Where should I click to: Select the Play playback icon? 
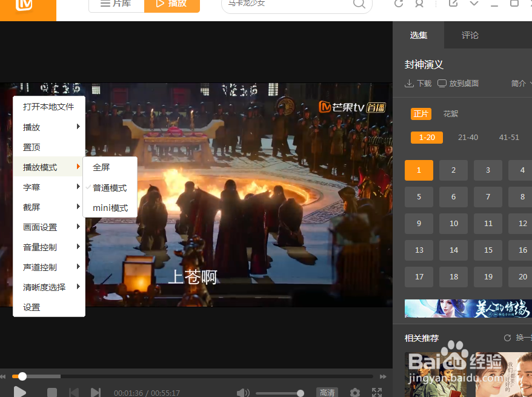coord(20,391)
